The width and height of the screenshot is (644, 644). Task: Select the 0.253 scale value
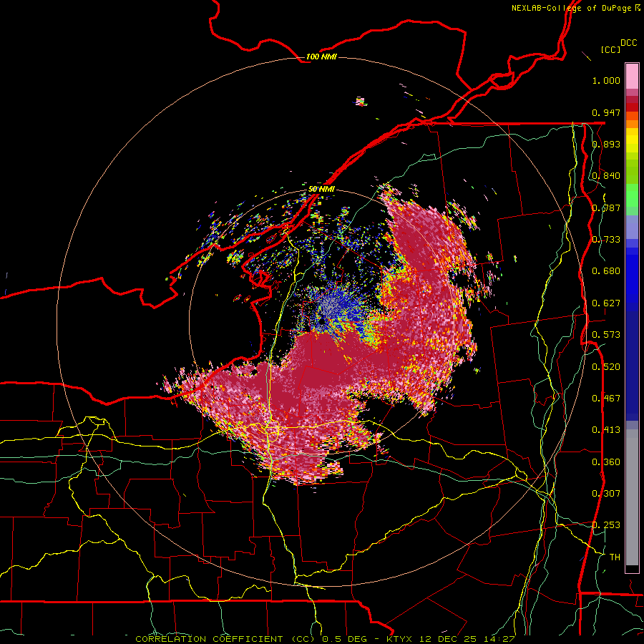tap(606, 525)
